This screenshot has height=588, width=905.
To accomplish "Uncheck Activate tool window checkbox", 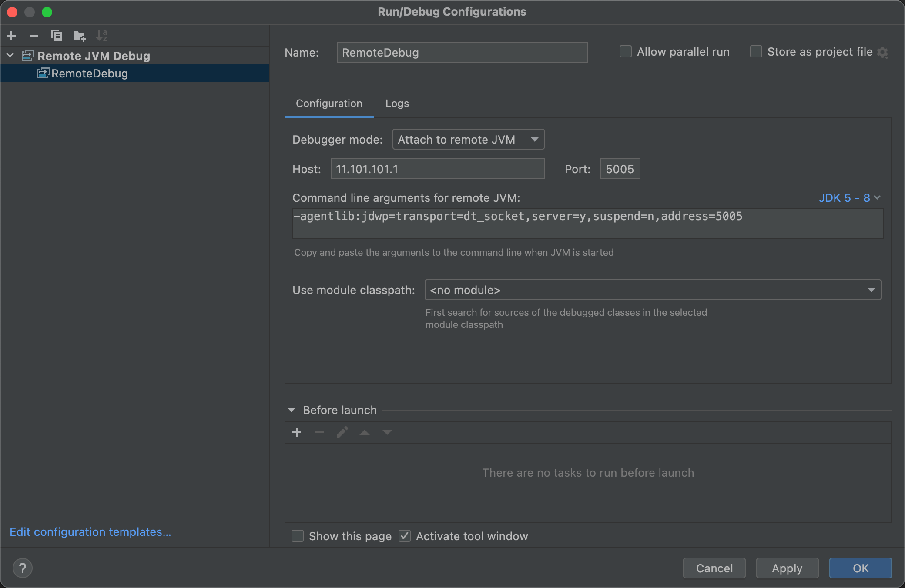I will click(x=405, y=536).
